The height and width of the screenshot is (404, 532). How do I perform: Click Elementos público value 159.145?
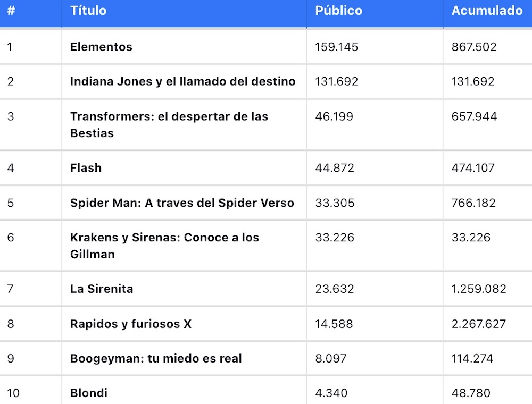click(336, 47)
